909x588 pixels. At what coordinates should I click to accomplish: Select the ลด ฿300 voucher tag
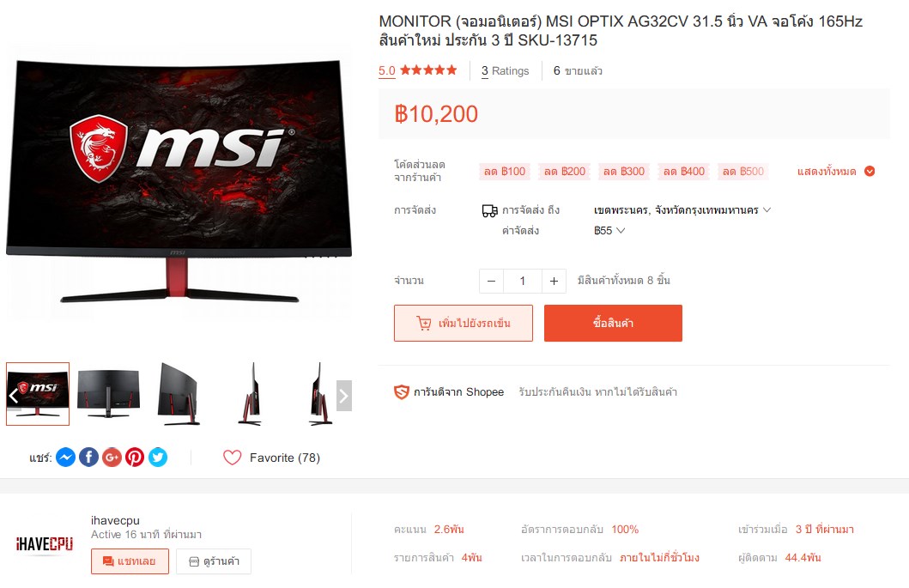pos(624,172)
